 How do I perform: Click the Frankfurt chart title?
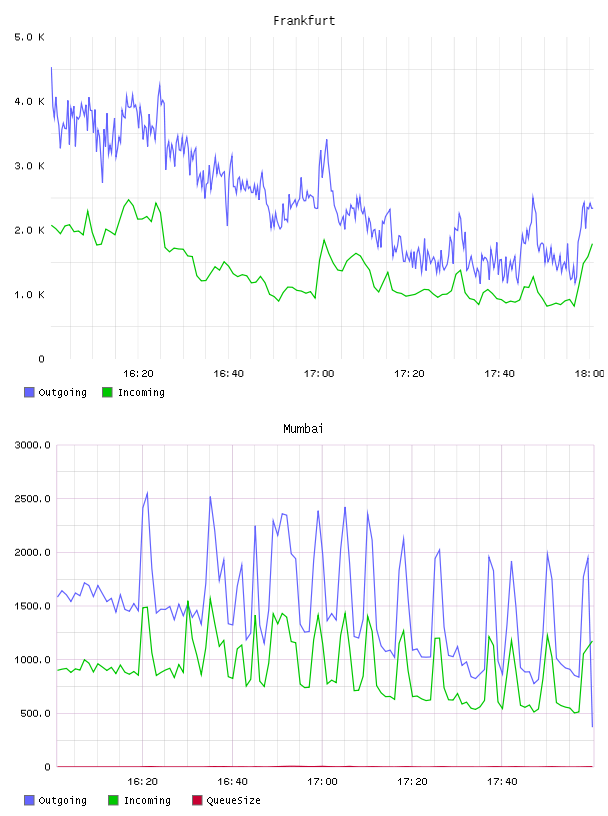point(304,21)
